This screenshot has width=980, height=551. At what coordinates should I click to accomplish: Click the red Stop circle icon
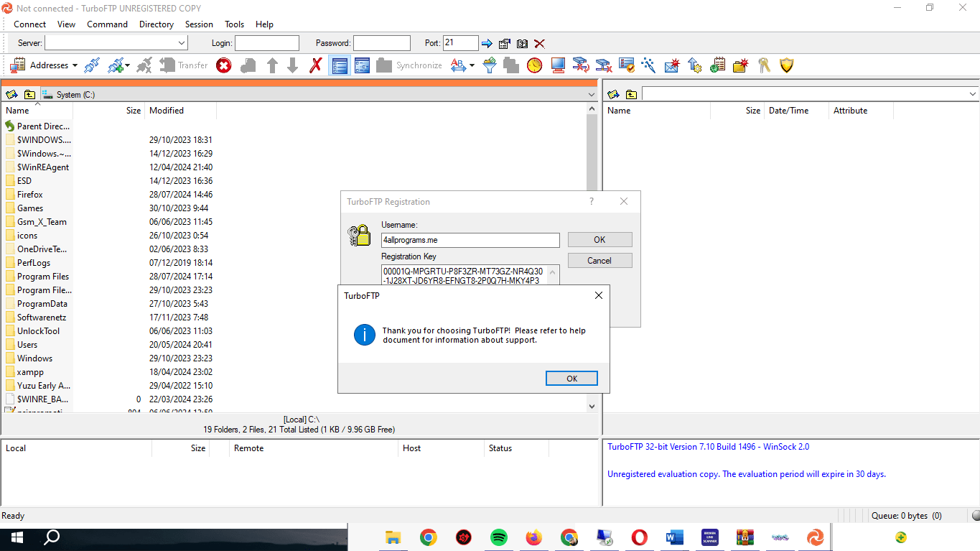tap(224, 65)
